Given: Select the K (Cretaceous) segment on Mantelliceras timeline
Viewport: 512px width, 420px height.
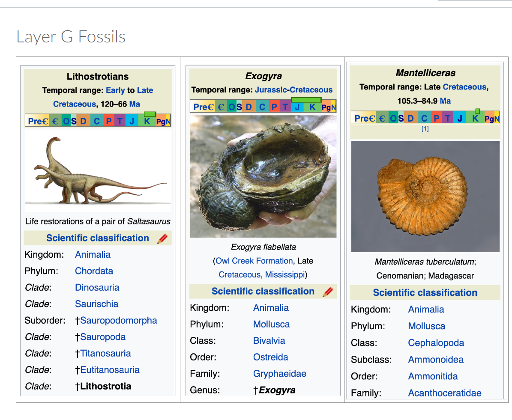Looking at the screenshot, I should tap(475, 118).
